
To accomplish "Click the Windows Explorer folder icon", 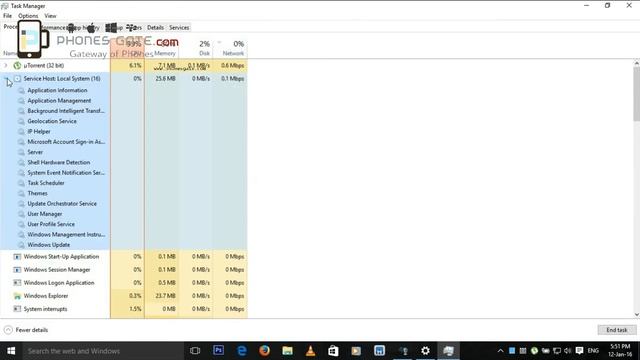I will 17,296.
